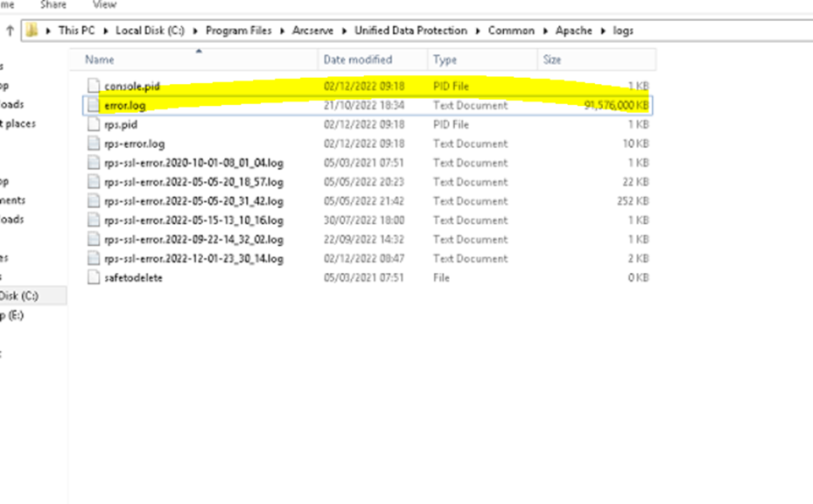Select the rps-error.log file icon
Image resolution: width=813 pixels, height=504 pixels.
(94, 143)
